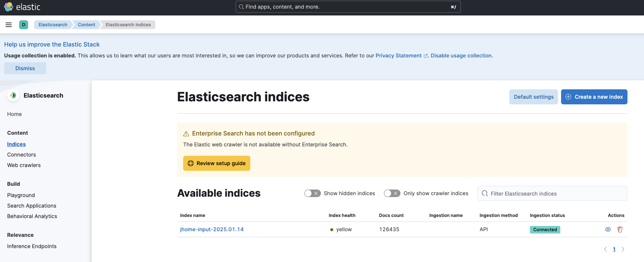Enable Only show crawler indices switch
This screenshot has height=262, width=644.
tap(392, 193)
